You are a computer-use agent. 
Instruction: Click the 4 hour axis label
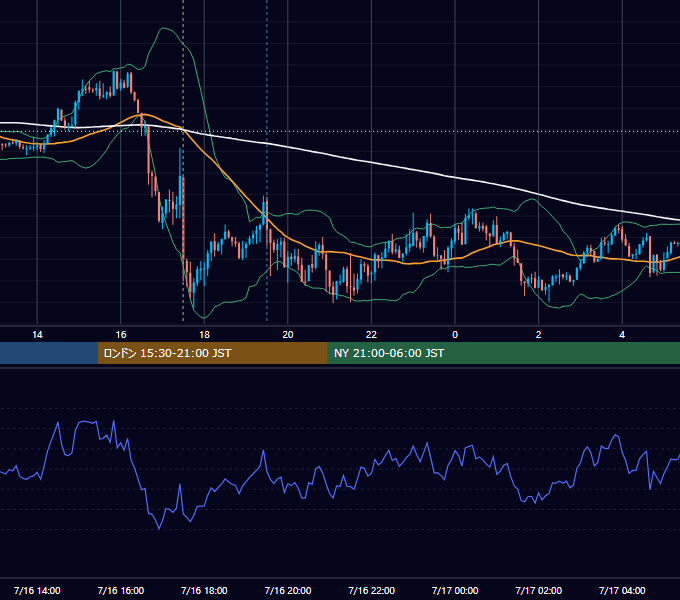622,335
